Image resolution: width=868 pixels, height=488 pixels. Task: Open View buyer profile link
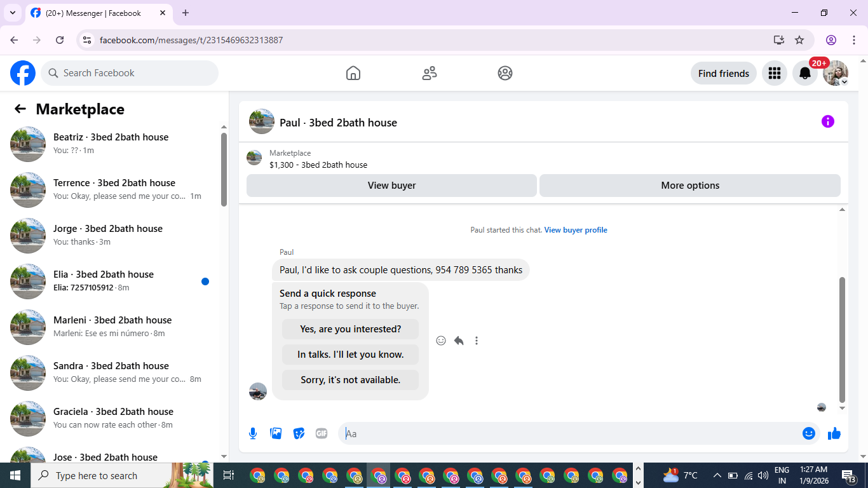[576, 230]
